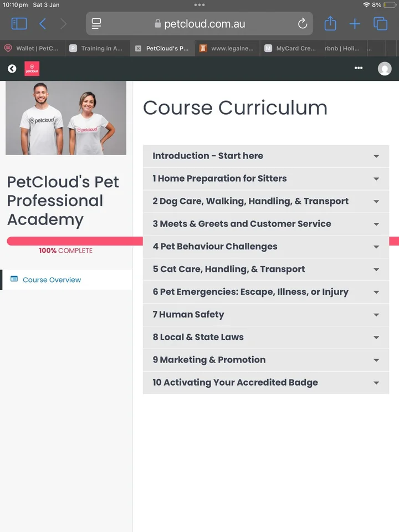Click the red PetCloud logo

click(32, 69)
